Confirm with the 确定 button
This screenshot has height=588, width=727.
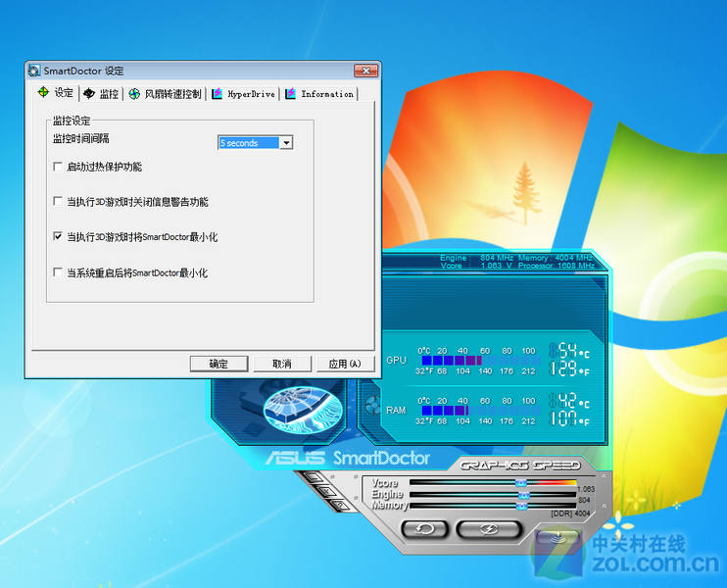click(x=218, y=364)
